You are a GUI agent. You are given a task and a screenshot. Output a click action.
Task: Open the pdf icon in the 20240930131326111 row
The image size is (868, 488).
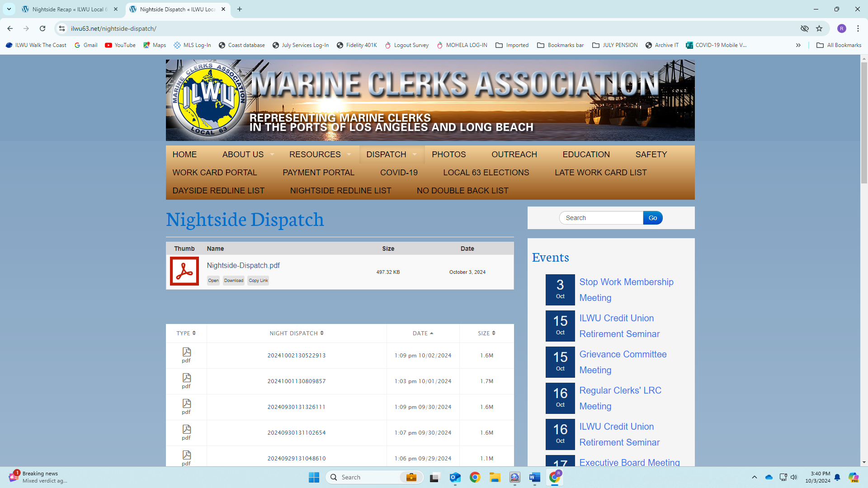click(x=186, y=404)
